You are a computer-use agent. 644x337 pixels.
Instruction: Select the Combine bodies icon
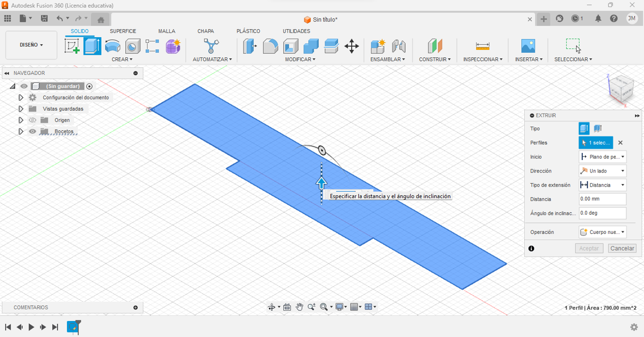311,46
